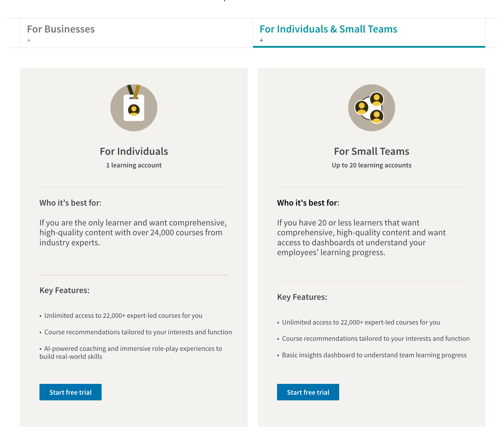Click 'Up to 20 learning accounts' text
The height and width of the screenshot is (437, 504).
point(372,165)
